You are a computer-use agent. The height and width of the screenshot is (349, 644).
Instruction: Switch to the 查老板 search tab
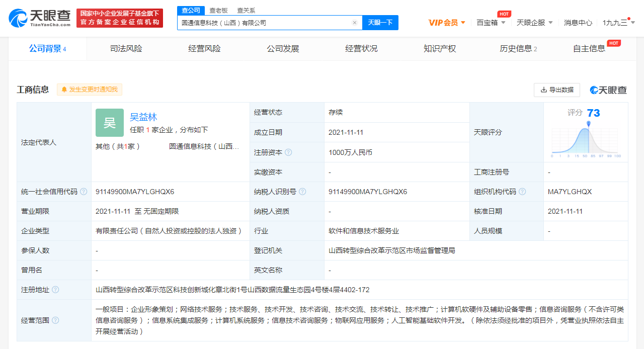[x=218, y=10]
